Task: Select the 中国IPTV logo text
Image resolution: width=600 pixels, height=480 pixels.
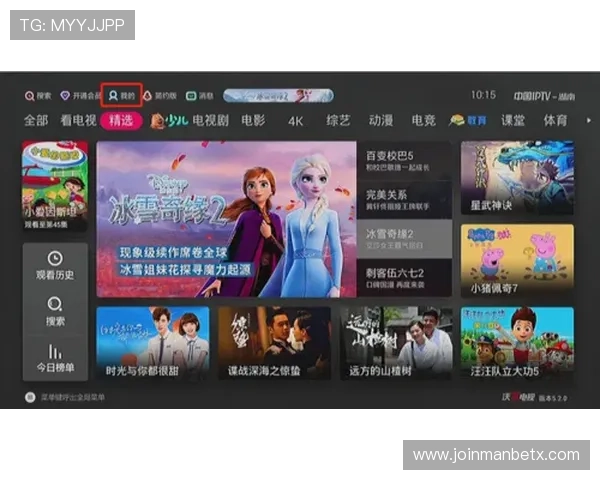Action: [x=544, y=96]
